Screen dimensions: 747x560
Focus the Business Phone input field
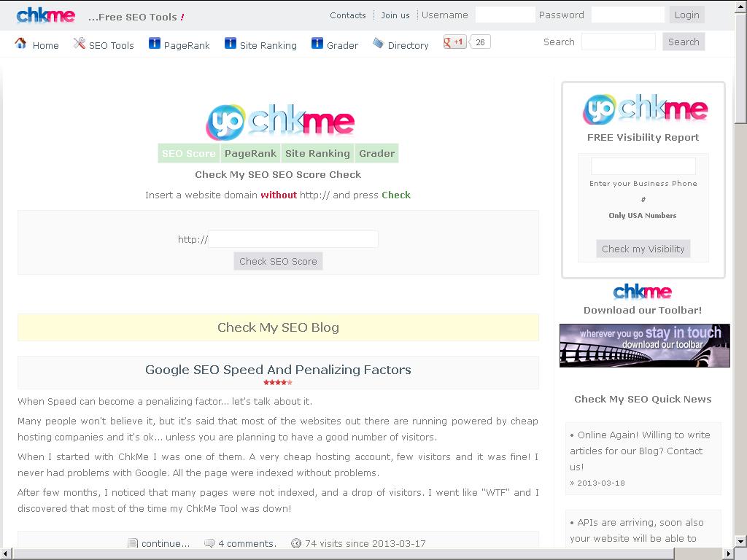tap(643, 166)
